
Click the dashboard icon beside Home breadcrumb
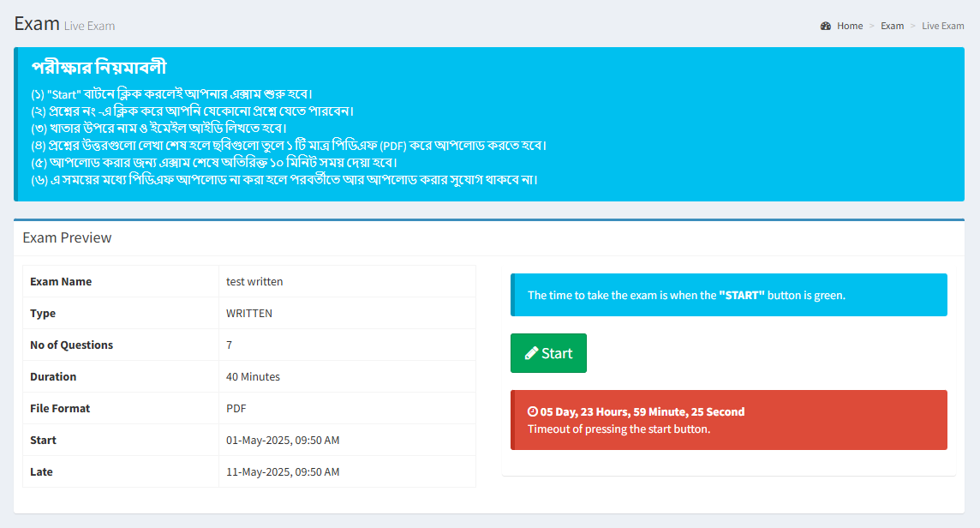point(826,26)
